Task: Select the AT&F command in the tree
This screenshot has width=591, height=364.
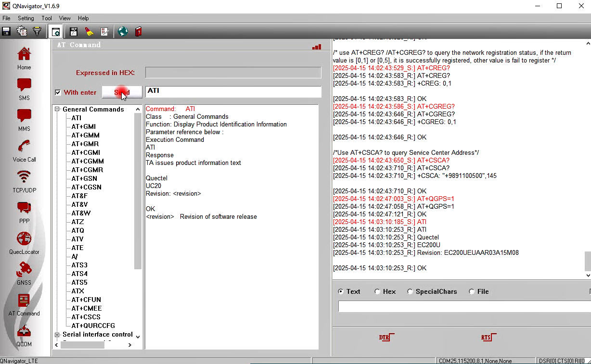Action: [79, 196]
